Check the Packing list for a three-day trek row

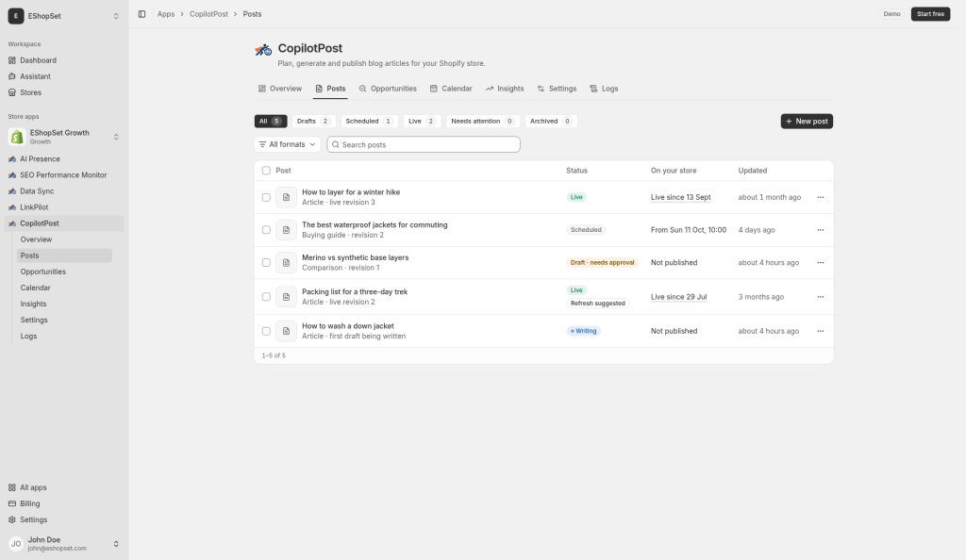coord(266,297)
